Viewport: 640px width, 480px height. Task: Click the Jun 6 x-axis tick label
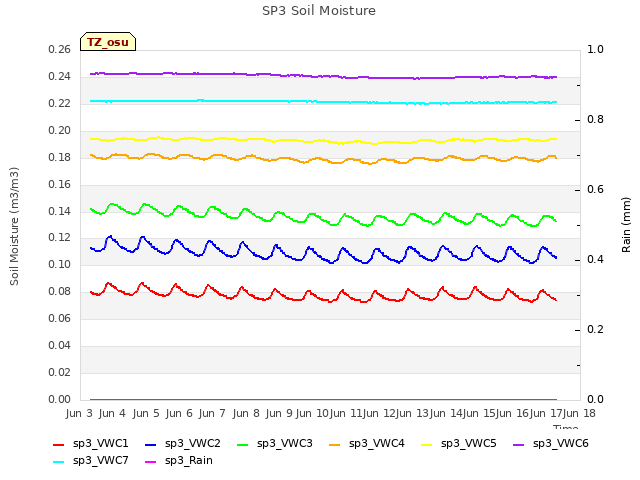[x=179, y=413]
